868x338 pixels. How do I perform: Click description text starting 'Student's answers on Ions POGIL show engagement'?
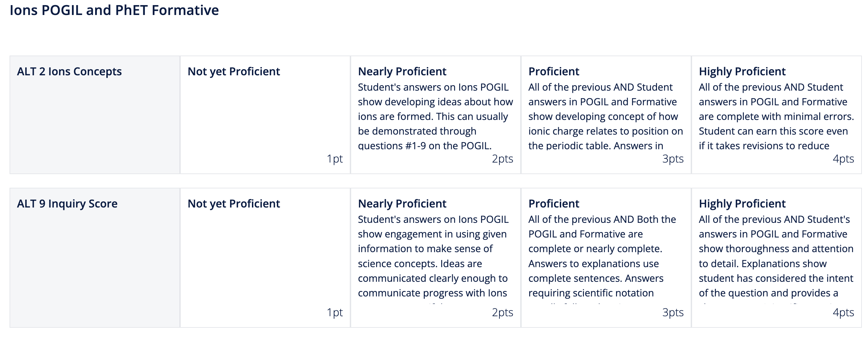tap(433, 256)
